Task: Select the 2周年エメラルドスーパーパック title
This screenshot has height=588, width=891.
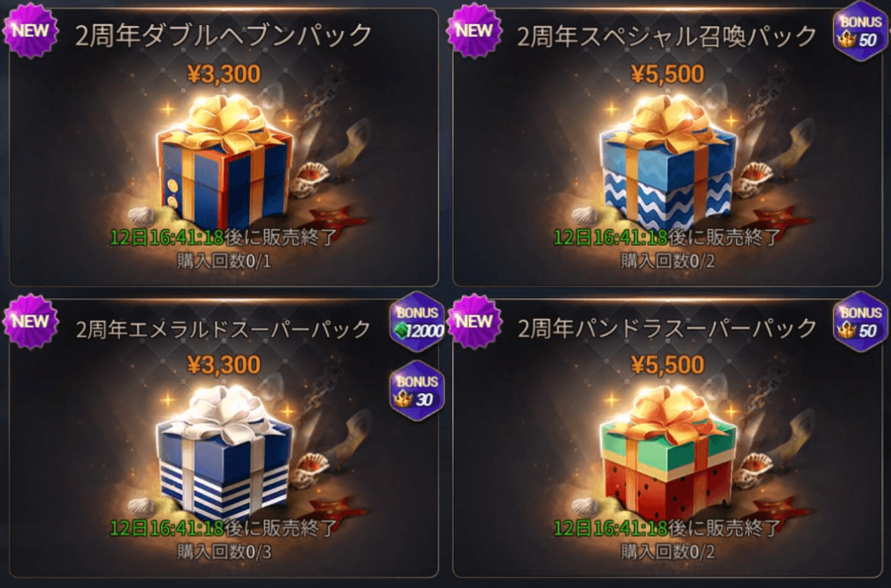Action: pyautogui.click(x=223, y=328)
